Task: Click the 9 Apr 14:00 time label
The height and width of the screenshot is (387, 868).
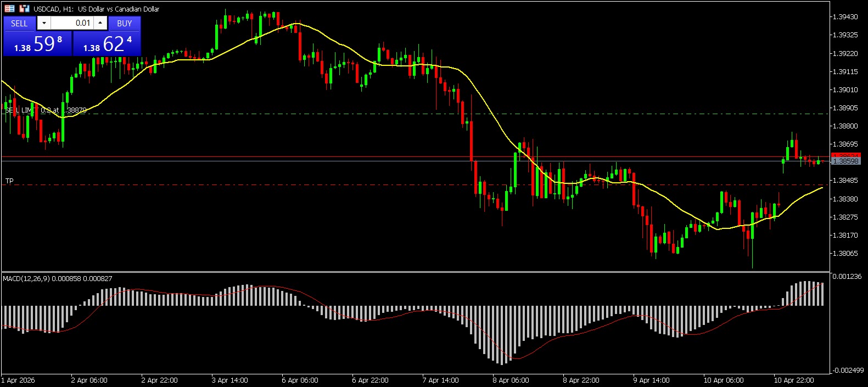Action: click(x=652, y=380)
